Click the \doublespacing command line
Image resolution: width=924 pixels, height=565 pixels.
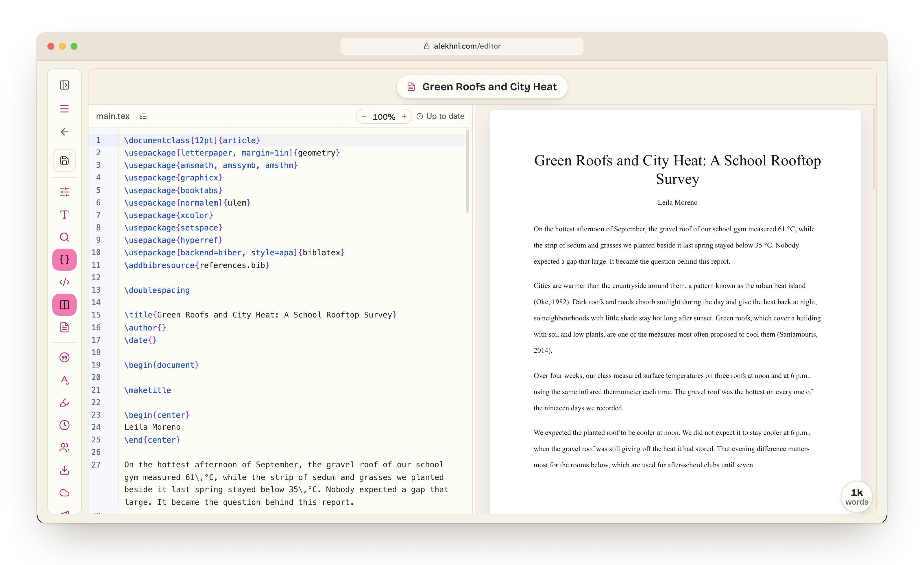(157, 290)
